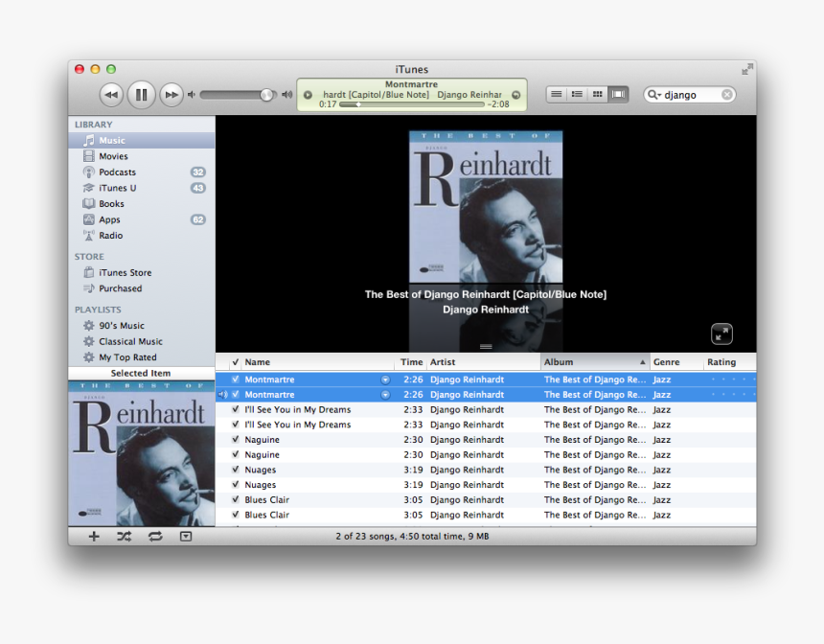Adjust the volume slider knob
824x644 pixels.
[267, 95]
